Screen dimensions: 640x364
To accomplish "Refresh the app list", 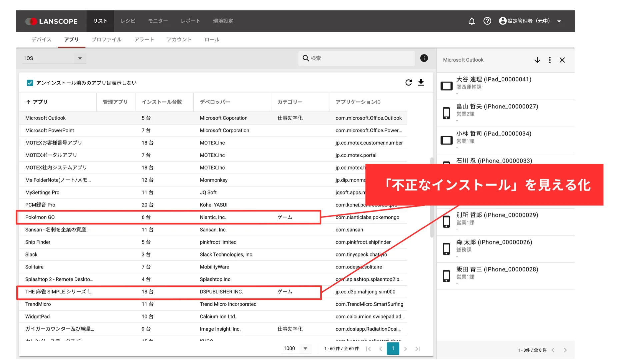I will click(x=408, y=83).
